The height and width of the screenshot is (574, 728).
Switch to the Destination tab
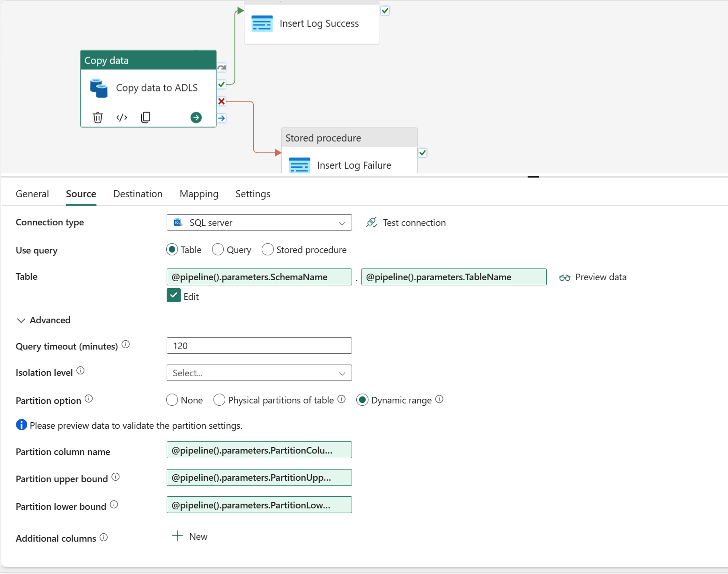138,194
